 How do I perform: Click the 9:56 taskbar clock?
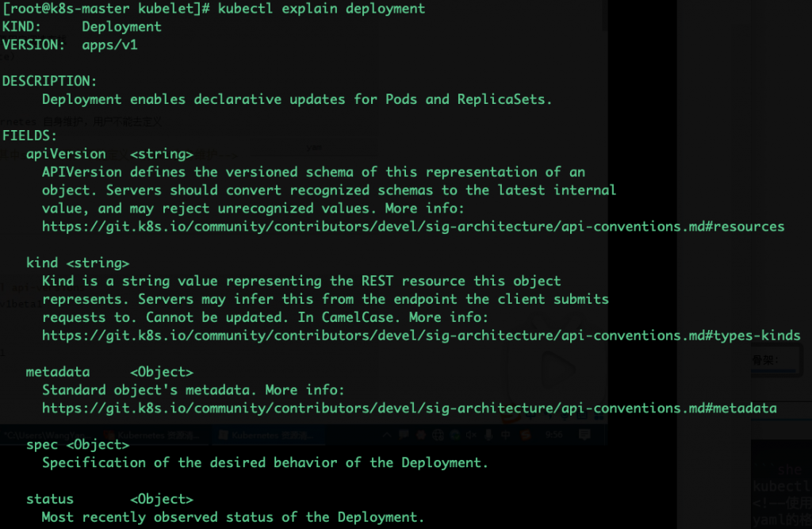click(554, 435)
